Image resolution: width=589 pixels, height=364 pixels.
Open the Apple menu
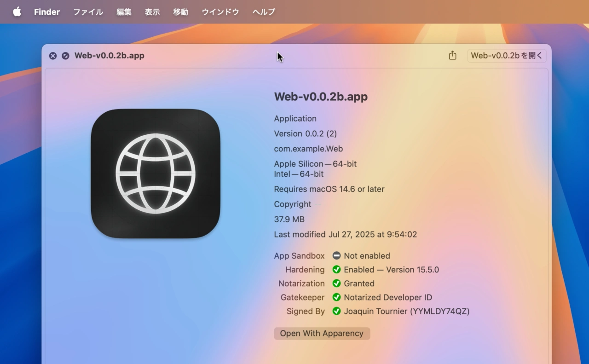(x=17, y=12)
